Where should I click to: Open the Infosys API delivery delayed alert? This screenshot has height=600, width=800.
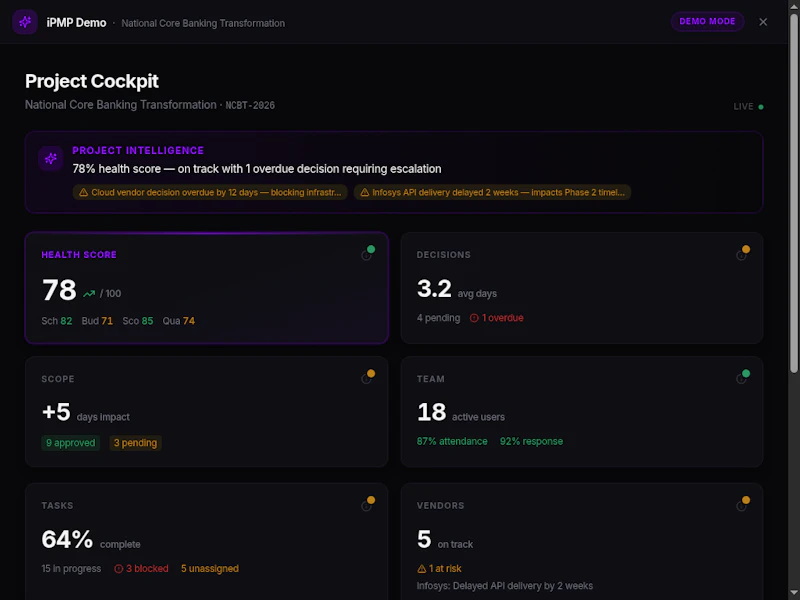coord(492,192)
